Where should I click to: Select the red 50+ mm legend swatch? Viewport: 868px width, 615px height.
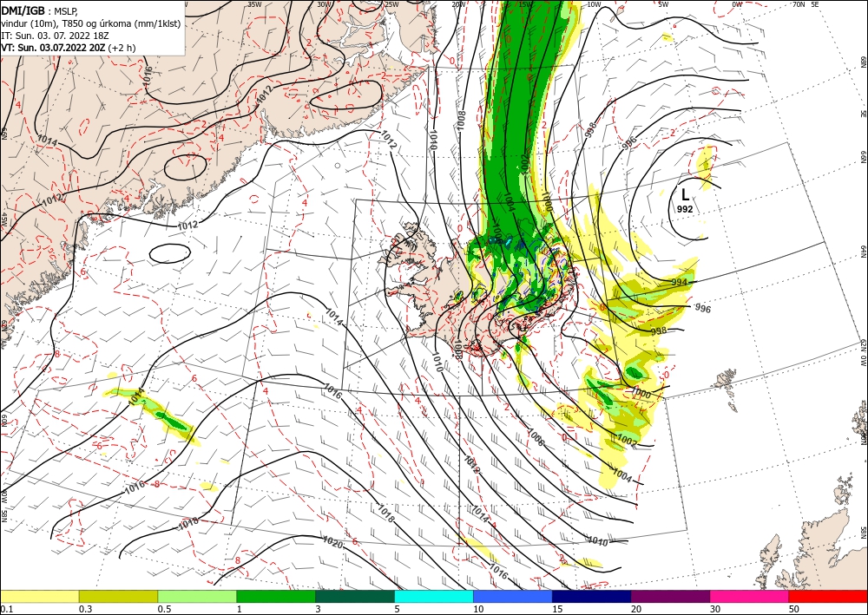point(828,596)
